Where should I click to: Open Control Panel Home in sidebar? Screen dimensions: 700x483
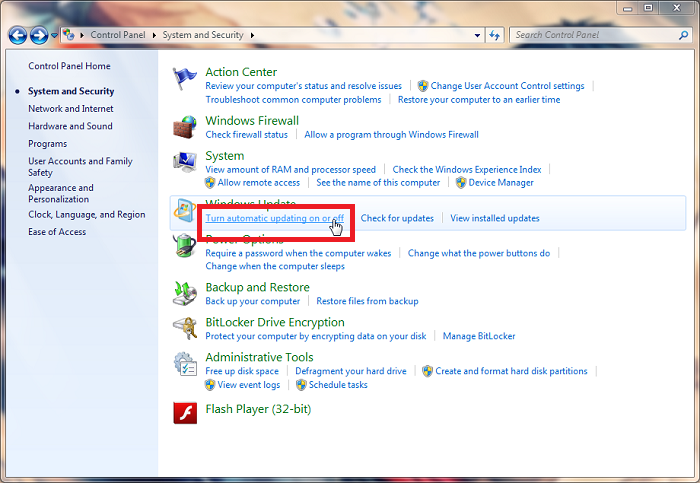click(69, 66)
